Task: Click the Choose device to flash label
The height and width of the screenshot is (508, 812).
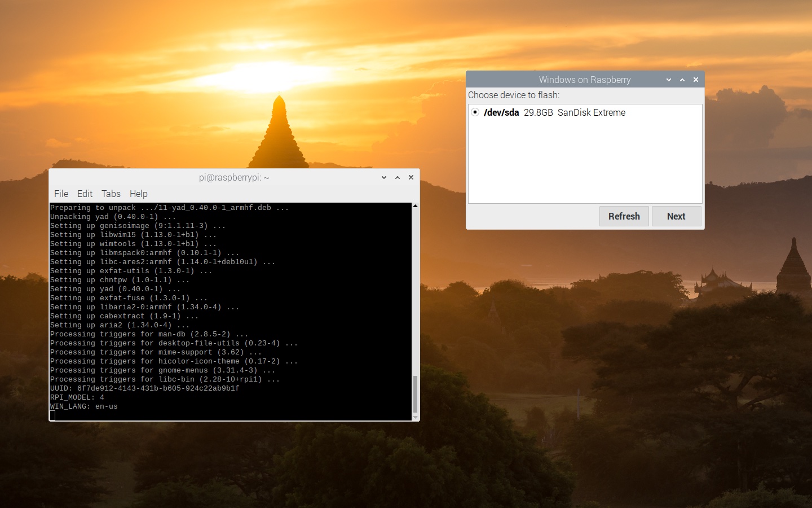Action: coord(514,95)
